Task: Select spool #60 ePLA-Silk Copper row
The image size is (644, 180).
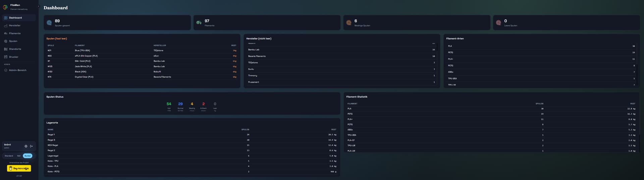Action: coord(142,56)
